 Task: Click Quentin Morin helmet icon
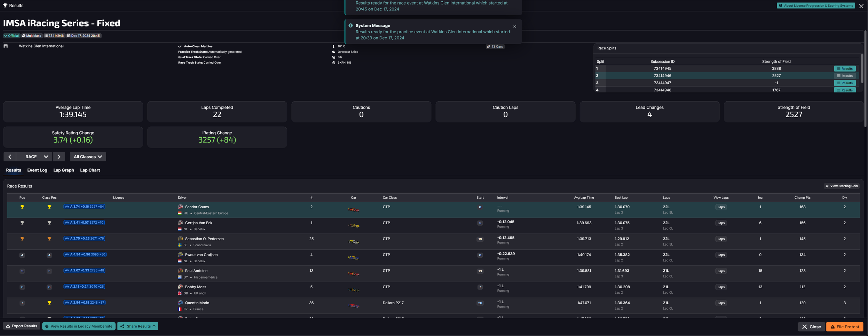(180, 303)
